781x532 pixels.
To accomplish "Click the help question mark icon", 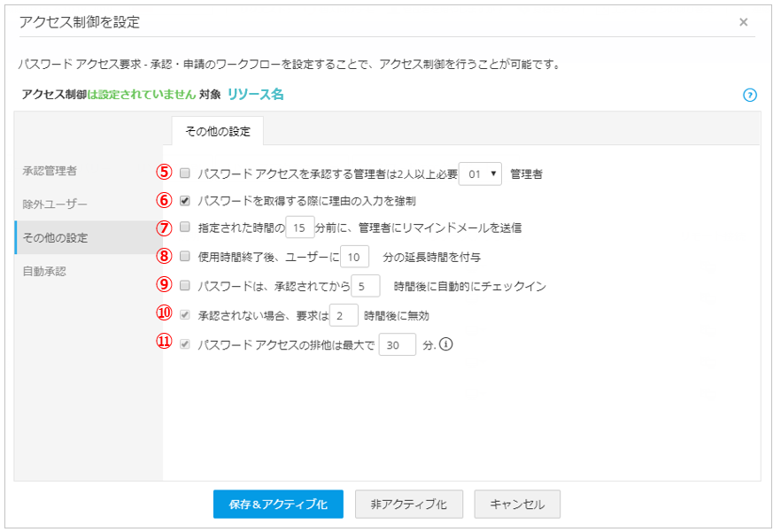I will point(750,95).
